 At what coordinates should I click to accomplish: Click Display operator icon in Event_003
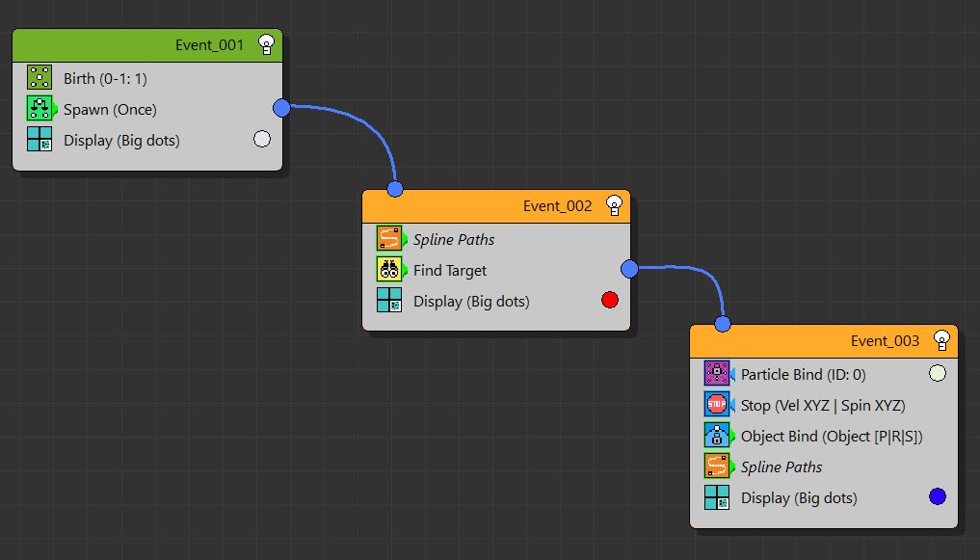point(717,497)
